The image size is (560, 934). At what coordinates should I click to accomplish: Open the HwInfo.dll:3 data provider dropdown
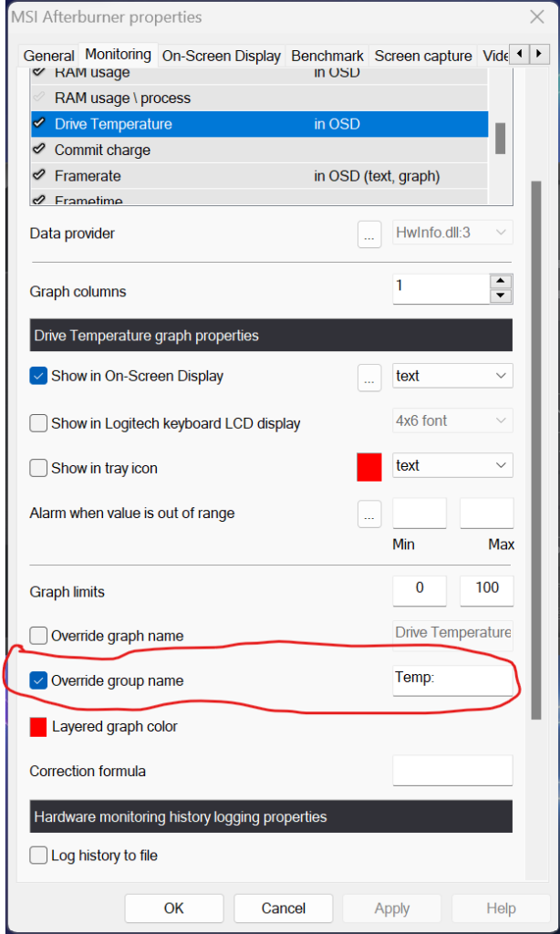[x=452, y=233]
